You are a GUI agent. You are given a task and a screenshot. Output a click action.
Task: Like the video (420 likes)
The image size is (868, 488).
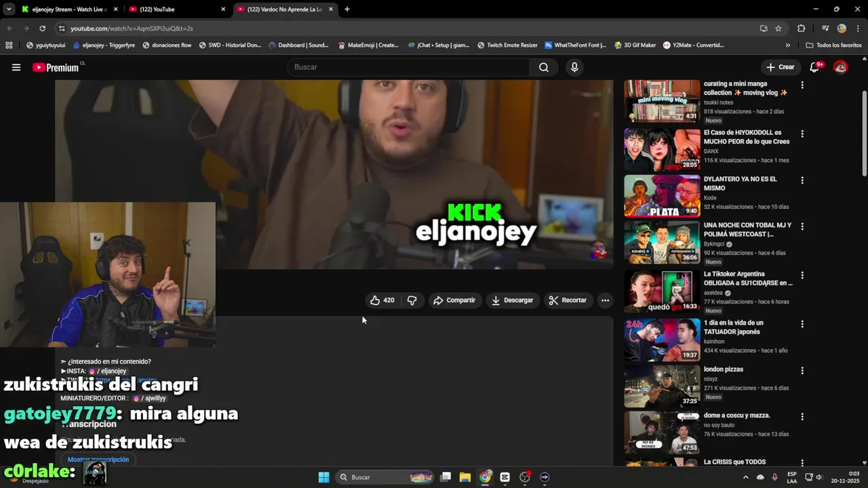(x=382, y=300)
